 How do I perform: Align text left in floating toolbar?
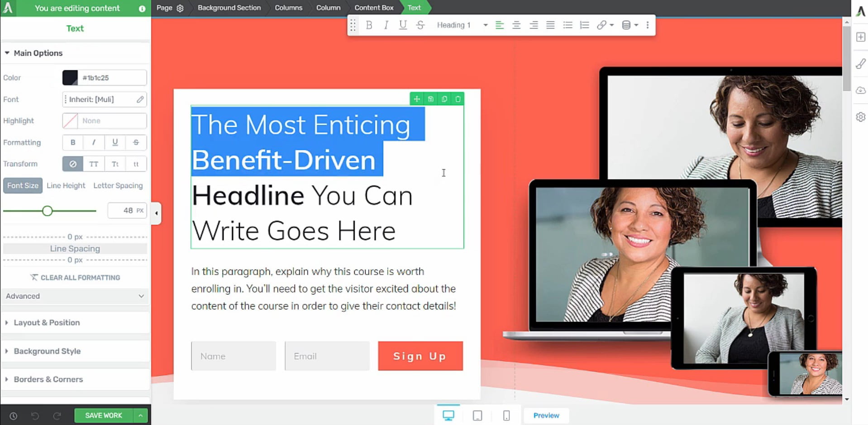pyautogui.click(x=500, y=25)
